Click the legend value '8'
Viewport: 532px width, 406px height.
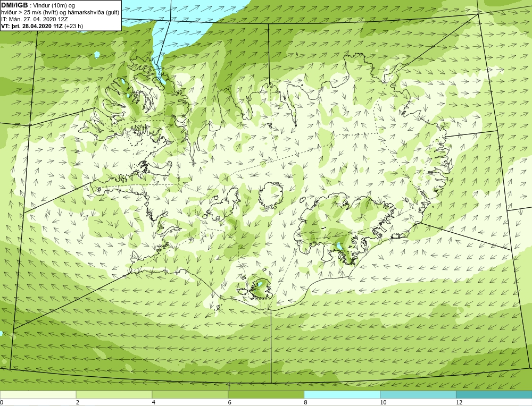[306, 402]
